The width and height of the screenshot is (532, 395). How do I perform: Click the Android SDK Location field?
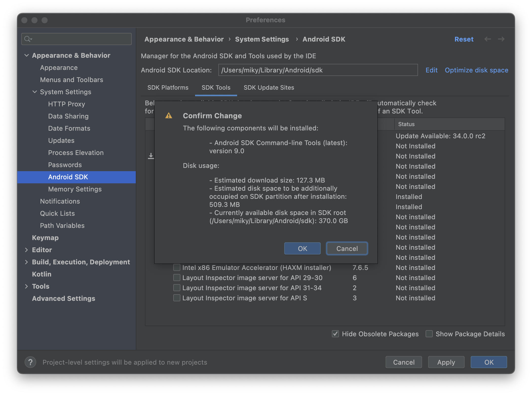(x=318, y=70)
